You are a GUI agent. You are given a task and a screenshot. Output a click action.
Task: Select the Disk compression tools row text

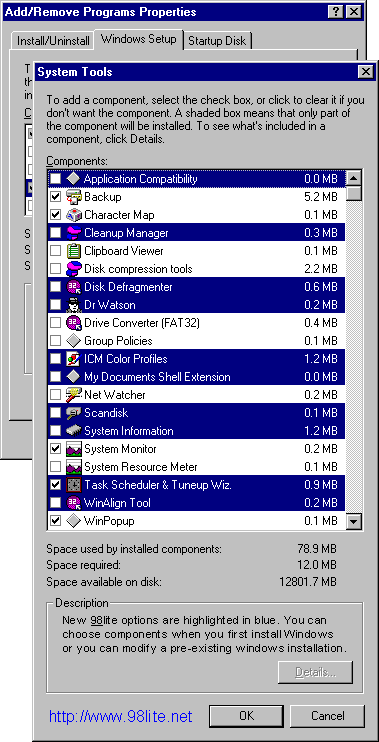coord(138,269)
